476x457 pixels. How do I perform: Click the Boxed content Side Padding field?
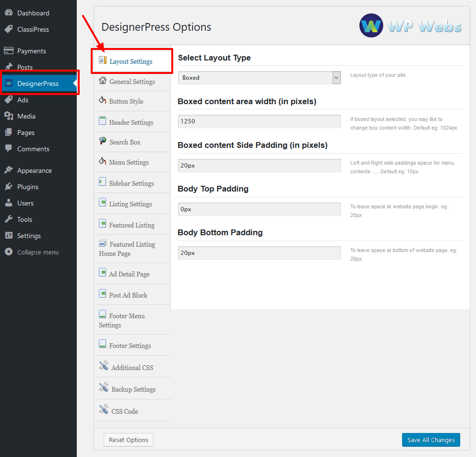click(259, 166)
